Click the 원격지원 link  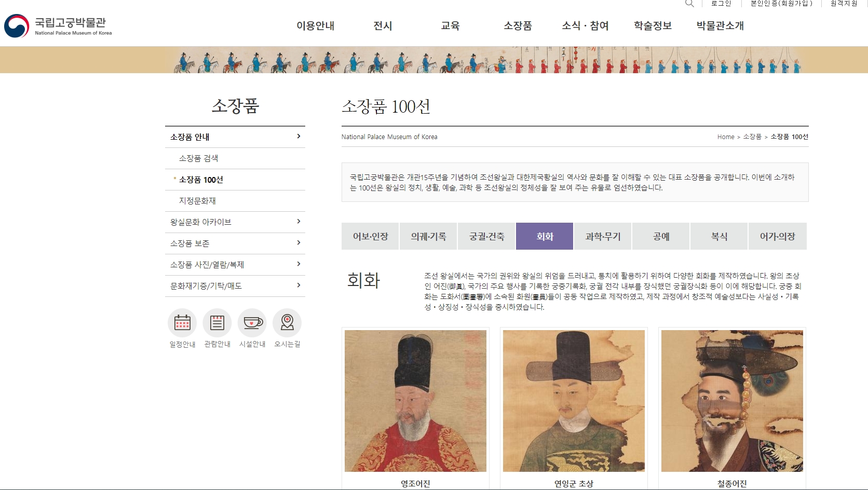844,3
